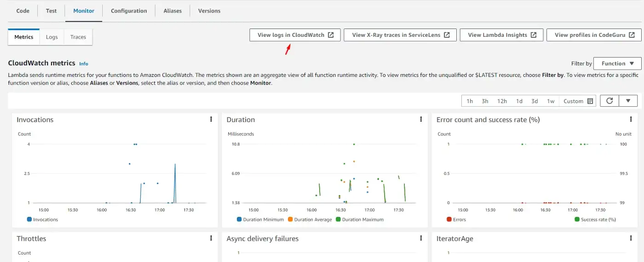Set time range to 12h
644x262 pixels.
[502, 101]
